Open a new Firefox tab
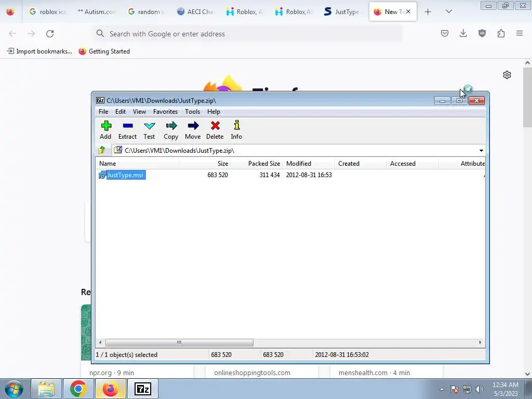 428,12
